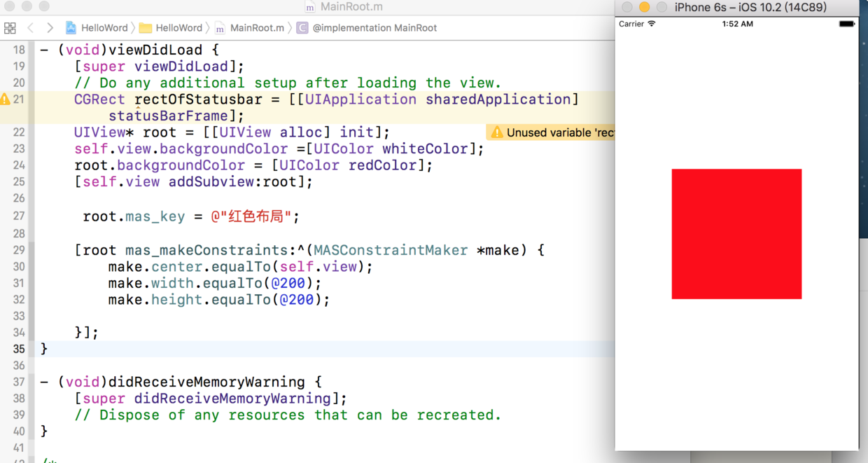This screenshot has width=868, height=463.
Task: Click the didReceiveMemoryWarning method on line 37
Action: click(206, 382)
